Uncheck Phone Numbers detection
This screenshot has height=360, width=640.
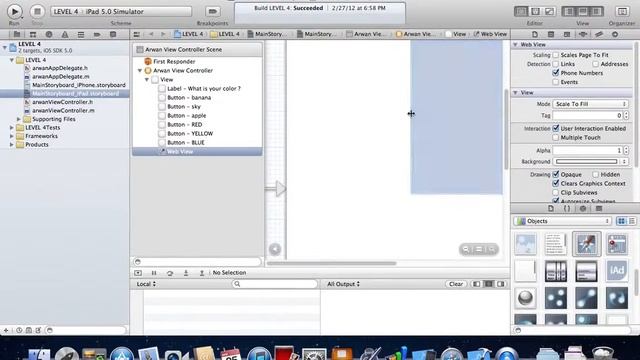(x=555, y=73)
